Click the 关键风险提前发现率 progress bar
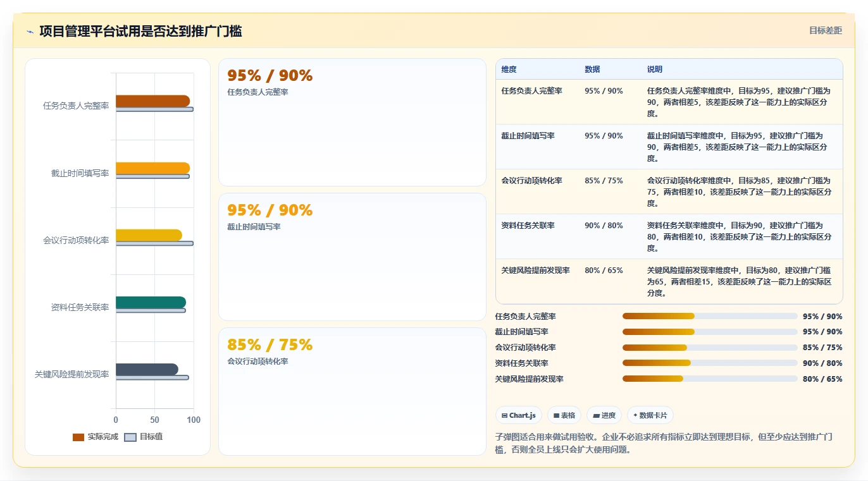868x481 pixels. (710, 379)
